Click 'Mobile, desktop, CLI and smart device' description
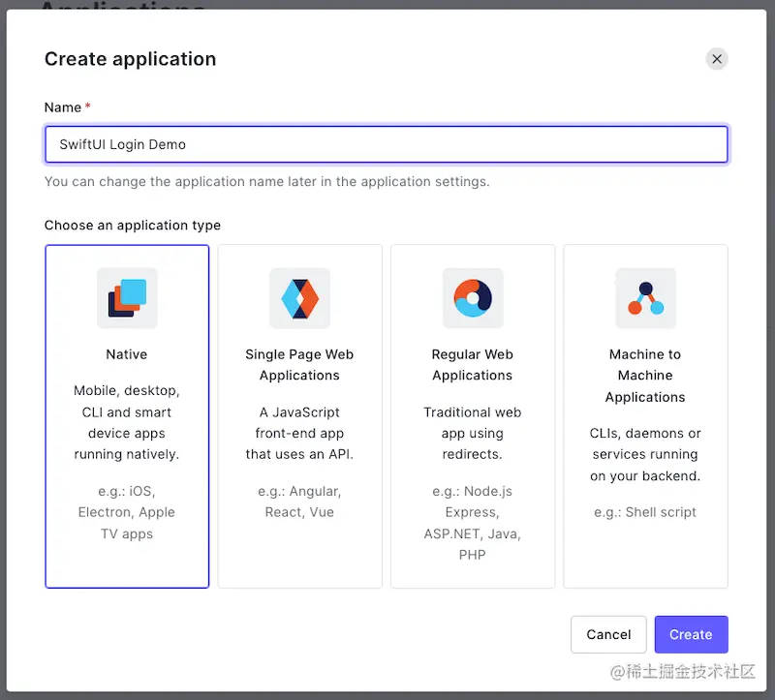 [x=127, y=422]
